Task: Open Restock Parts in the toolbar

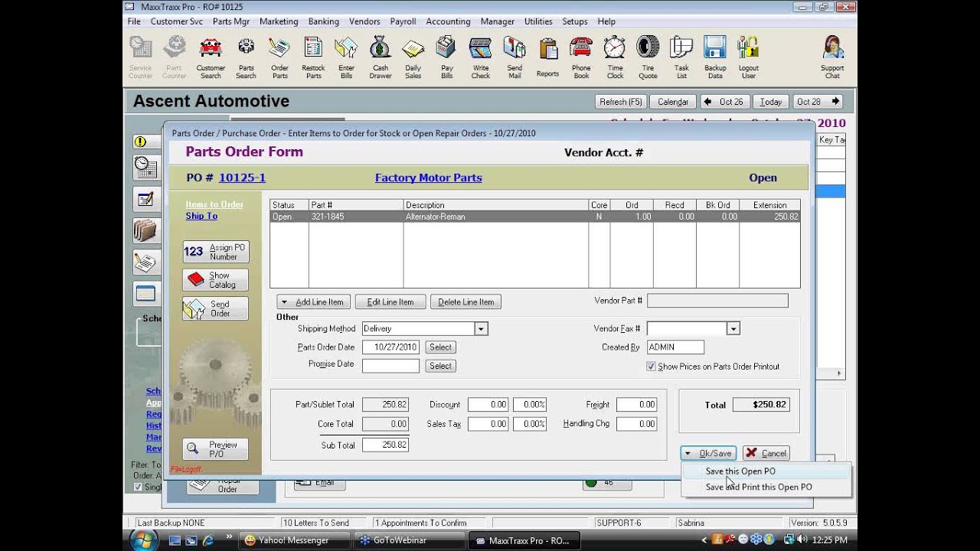Action: 313,57
